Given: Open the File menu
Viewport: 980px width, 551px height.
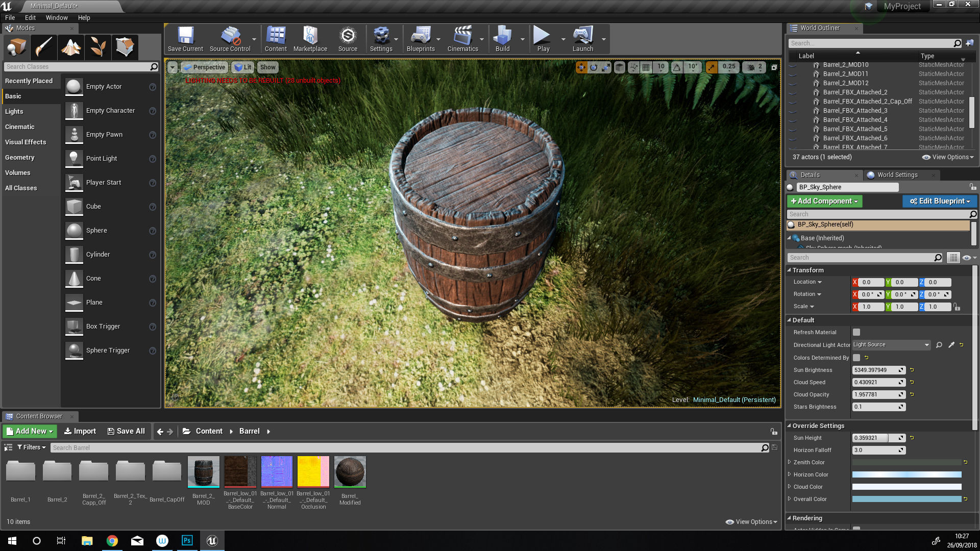Looking at the screenshot, I should (x=10, y=17).
